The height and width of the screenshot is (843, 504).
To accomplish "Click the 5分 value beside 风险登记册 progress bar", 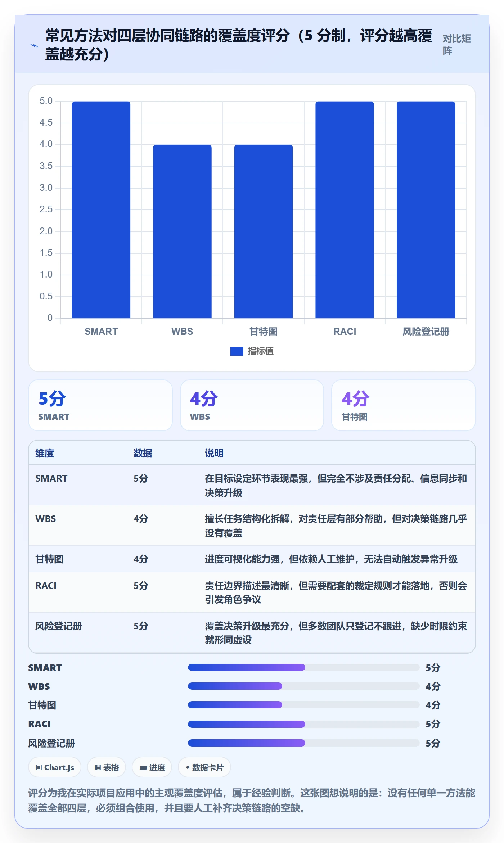I will [x=433, y=743].
